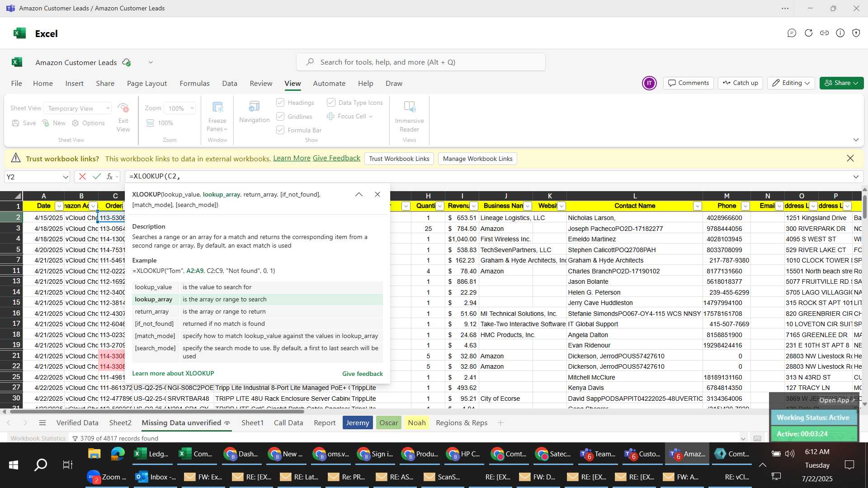Click the Freeze Panes icon
The image size is (868, 488).
(x=217, y=107)
